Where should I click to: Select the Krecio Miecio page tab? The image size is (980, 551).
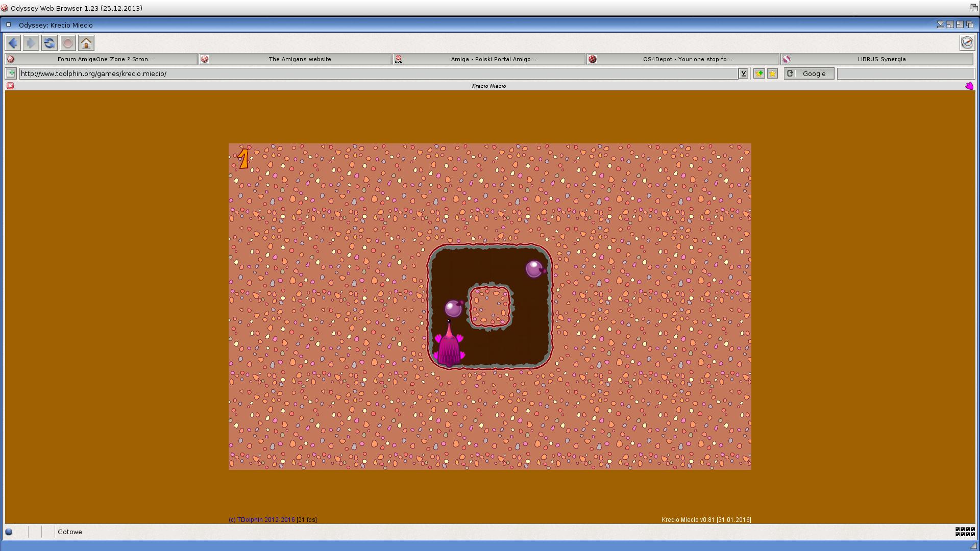489,86
